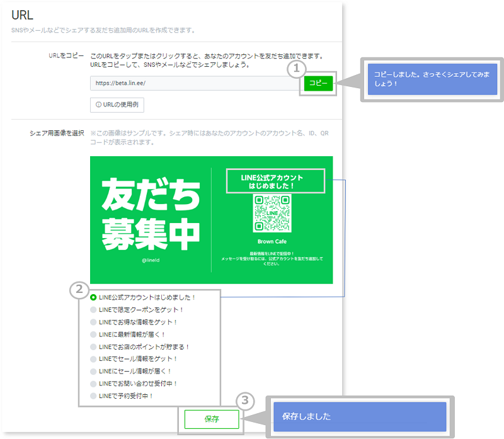This screenshot has width=504, height=439.
Task: Click the green コピー button
Action: (x=318, y=84)
